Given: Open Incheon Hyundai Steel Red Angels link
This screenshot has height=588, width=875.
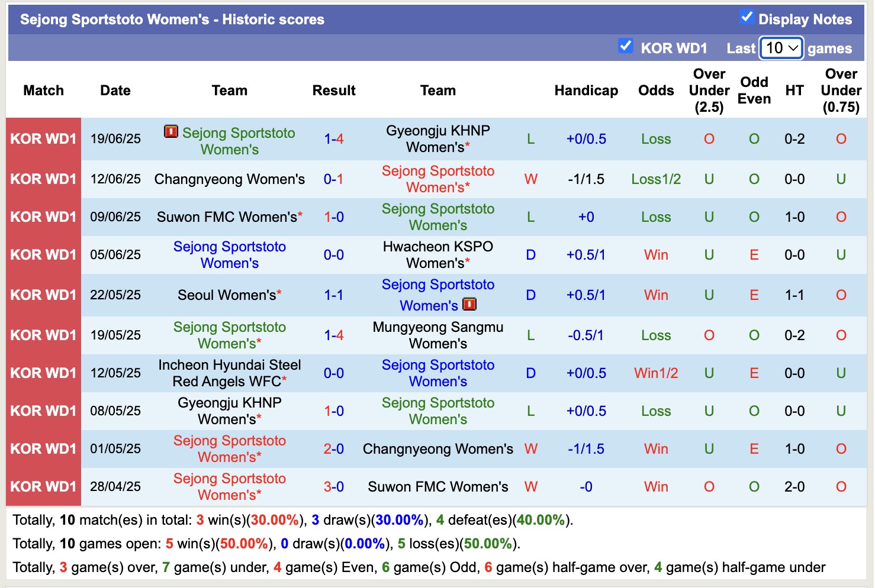Looking at the screenshot, I should 230,373.
